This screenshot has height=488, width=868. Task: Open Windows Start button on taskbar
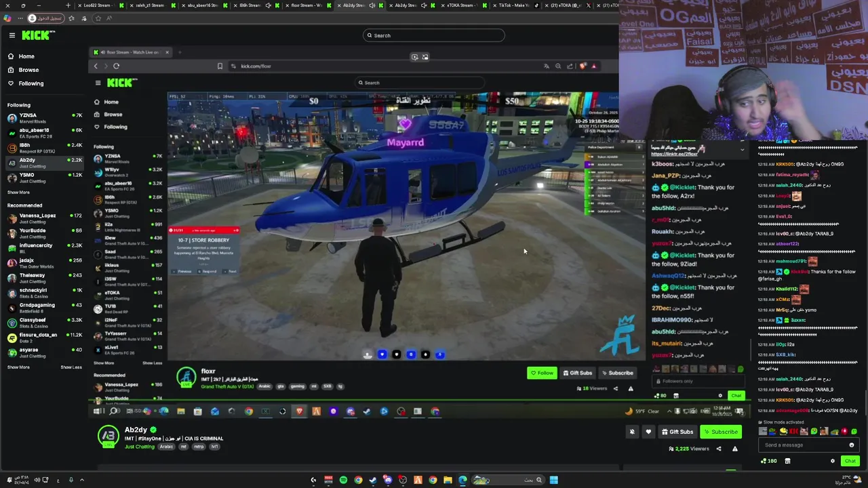(554, 480)
